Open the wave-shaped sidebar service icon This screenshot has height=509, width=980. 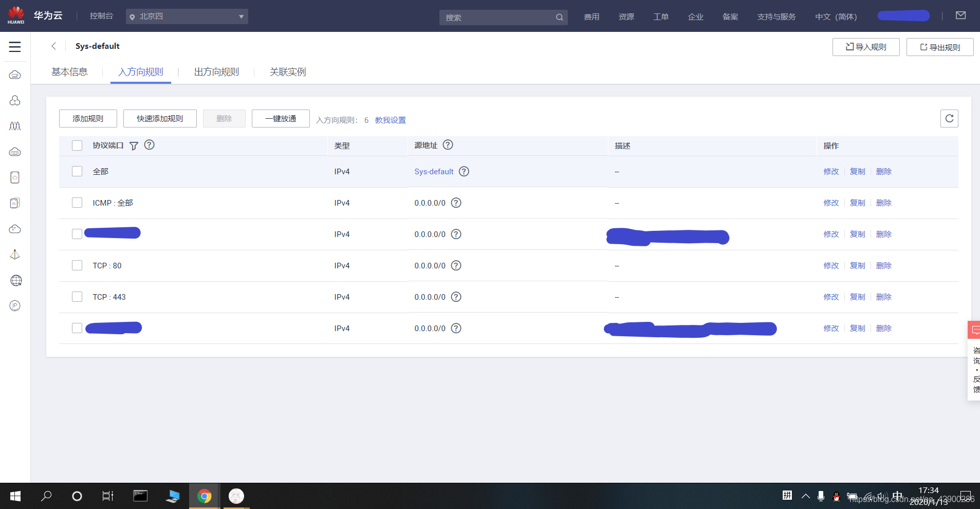15,126
